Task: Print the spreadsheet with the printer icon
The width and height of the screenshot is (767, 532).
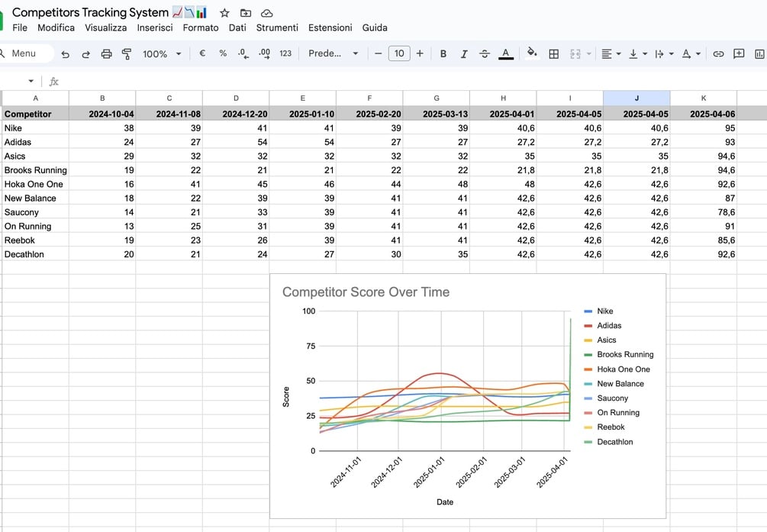Action: point(106,54)
